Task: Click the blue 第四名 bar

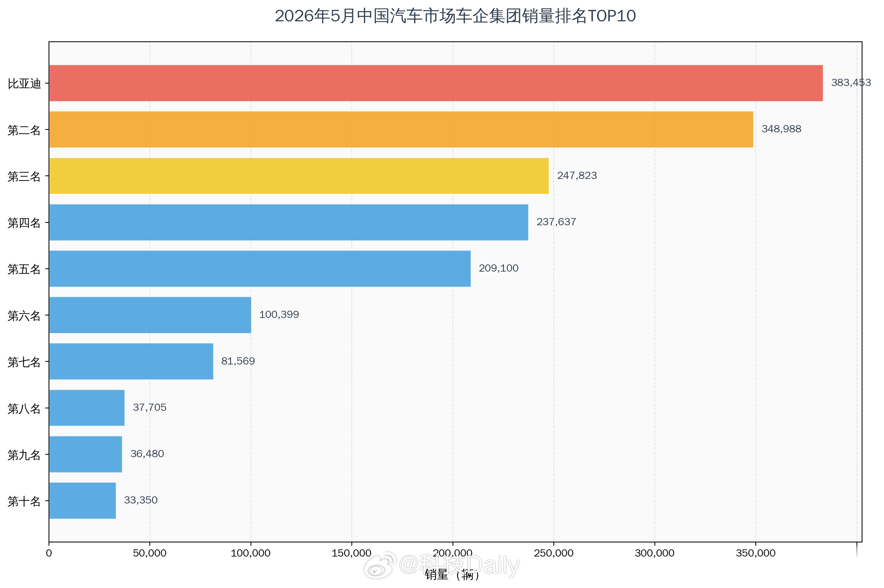Action: (288, 222)
